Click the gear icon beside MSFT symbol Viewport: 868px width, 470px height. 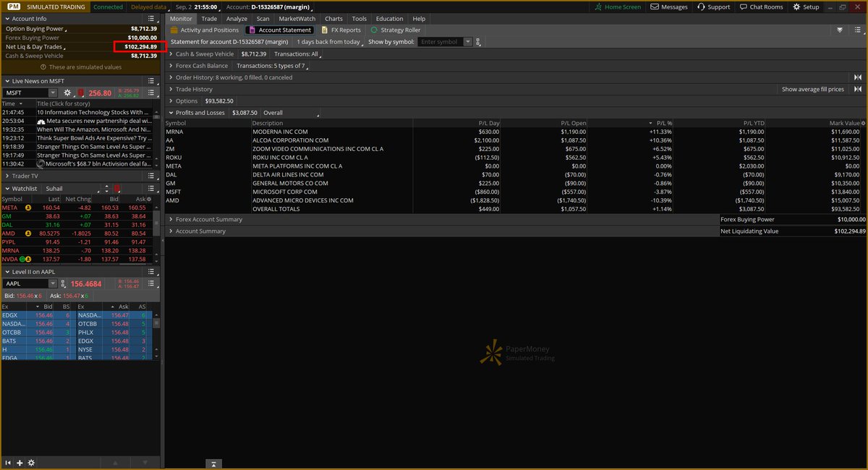click(x=67, y=93)
